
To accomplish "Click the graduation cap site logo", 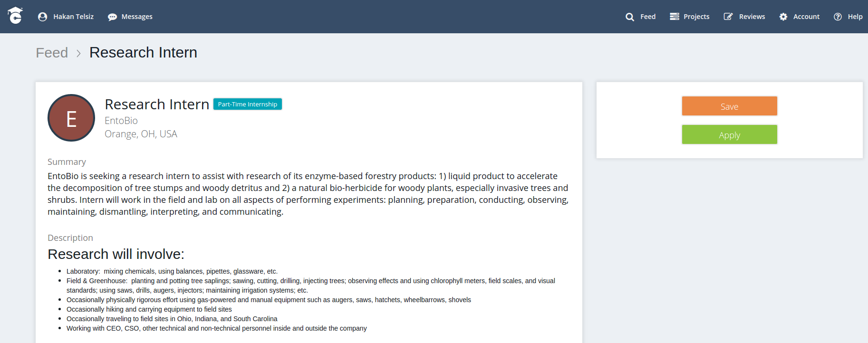I will coord(15,16).
